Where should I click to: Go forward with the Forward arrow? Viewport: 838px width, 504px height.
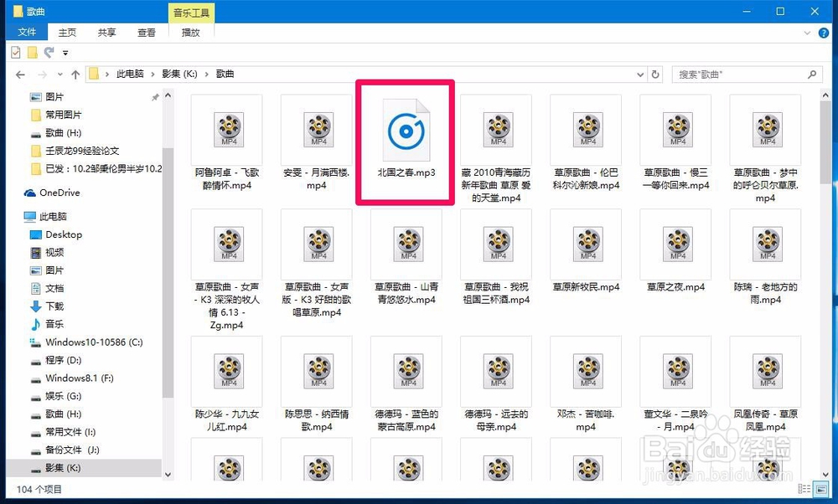(42, 75)
